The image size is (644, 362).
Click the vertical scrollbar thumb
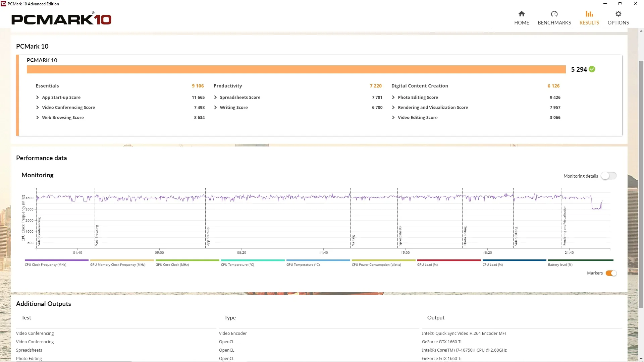point(641,184)
